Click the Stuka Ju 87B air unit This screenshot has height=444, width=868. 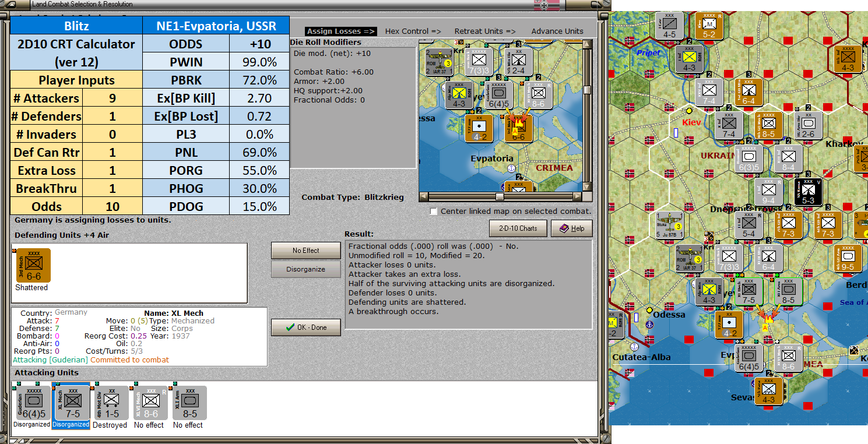[x=669, y=224]
